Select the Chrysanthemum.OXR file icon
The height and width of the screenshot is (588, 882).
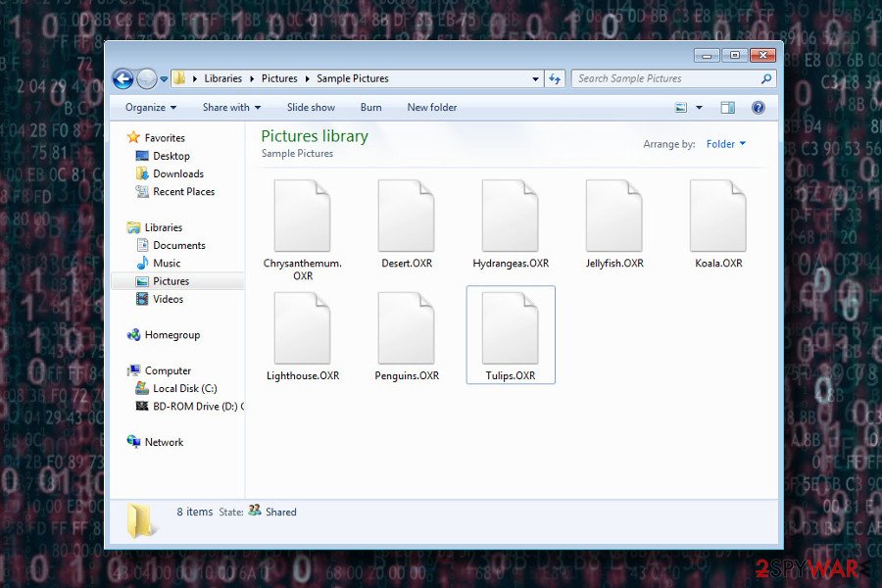click(x=302, y=216)
